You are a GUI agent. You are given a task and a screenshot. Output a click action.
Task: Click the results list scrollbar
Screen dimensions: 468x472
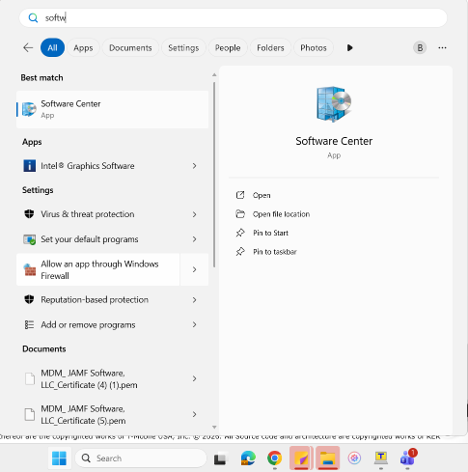(214, 174)
